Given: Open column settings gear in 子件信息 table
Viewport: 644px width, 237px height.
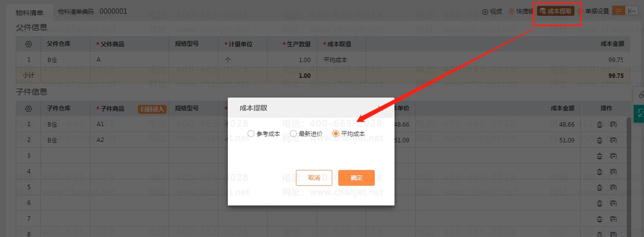Looking at the screenshot, I should [x=29, y=108].
